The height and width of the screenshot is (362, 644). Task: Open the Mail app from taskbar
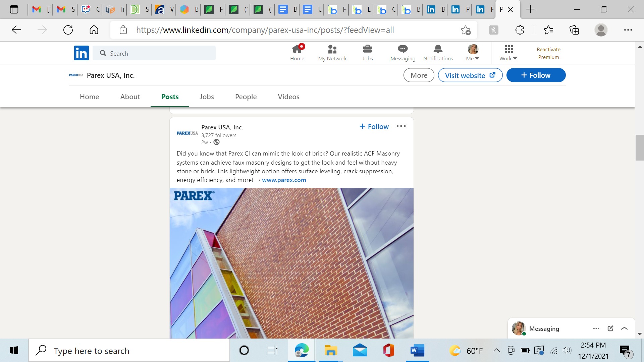coord(360,351)
